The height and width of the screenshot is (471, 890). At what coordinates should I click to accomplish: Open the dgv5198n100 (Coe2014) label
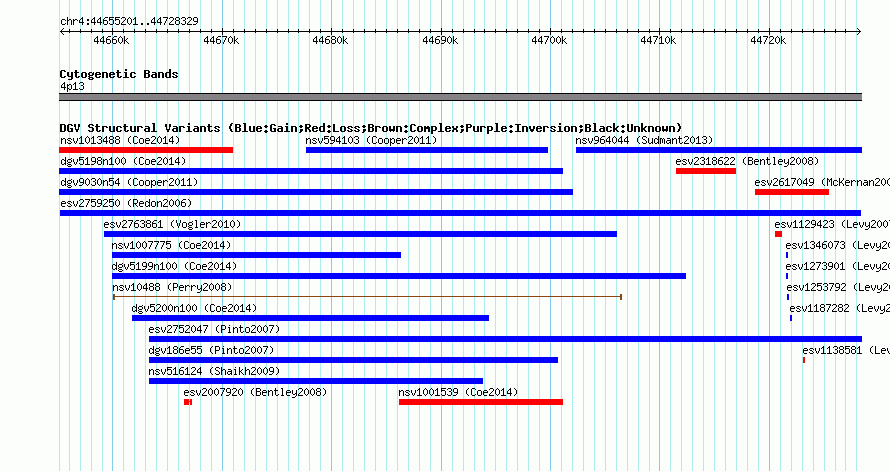click(123, 161)
